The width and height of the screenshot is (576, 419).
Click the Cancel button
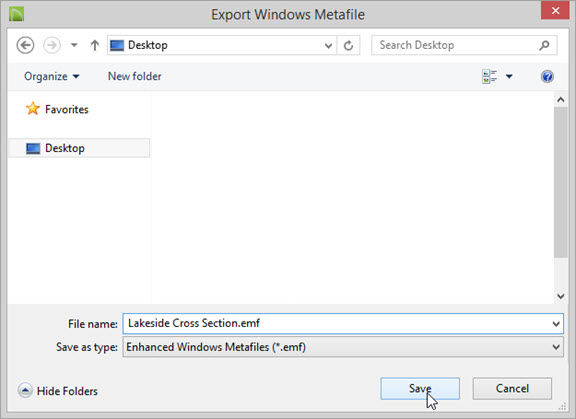click(512, 389)
